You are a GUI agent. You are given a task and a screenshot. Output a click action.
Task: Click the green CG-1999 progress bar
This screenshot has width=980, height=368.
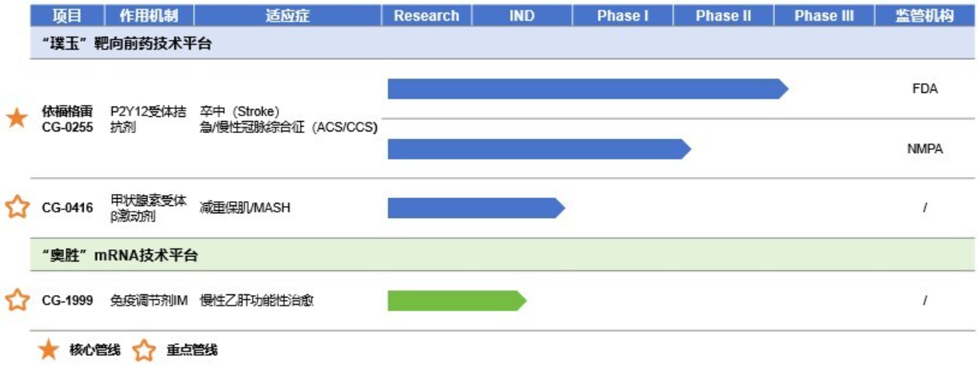tap(457, 301)
